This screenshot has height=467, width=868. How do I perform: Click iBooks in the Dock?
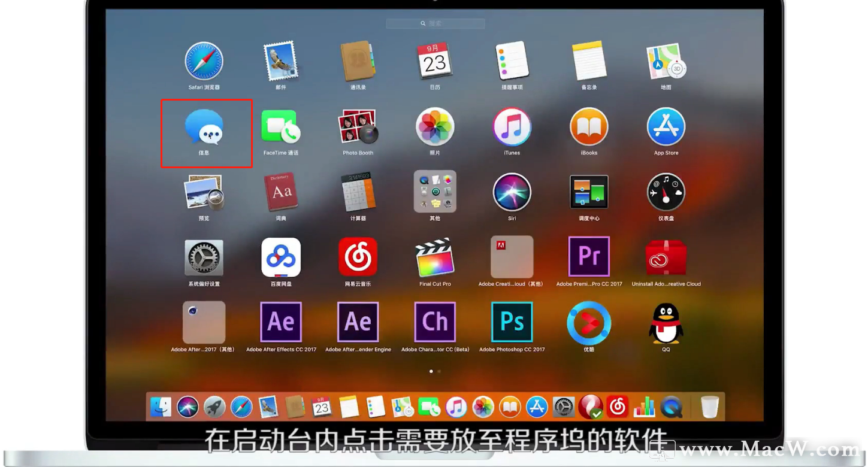pyautogui.click(x=510, y=407)
